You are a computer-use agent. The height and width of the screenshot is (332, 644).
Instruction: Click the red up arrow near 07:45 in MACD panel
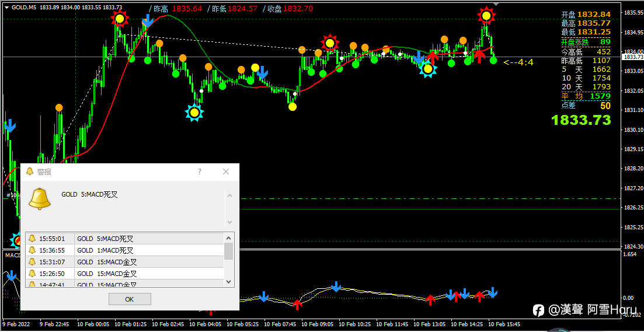coord(298,305)
